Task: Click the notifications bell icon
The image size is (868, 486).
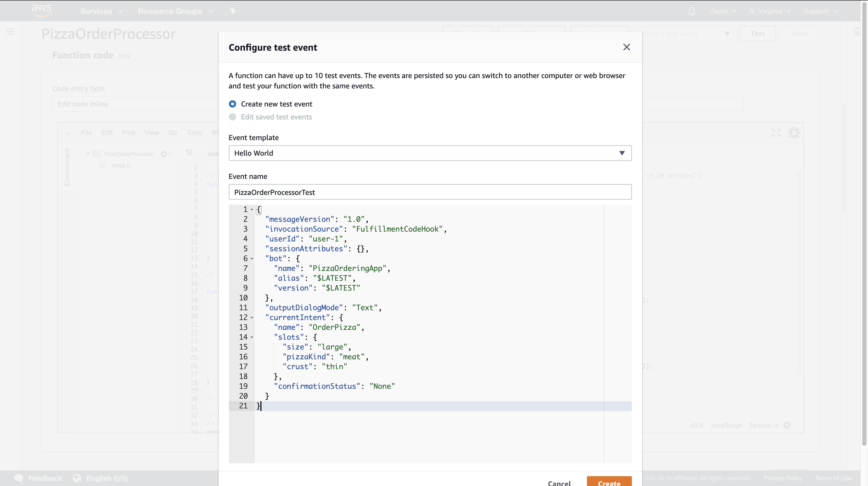Action: click(692, 11)
